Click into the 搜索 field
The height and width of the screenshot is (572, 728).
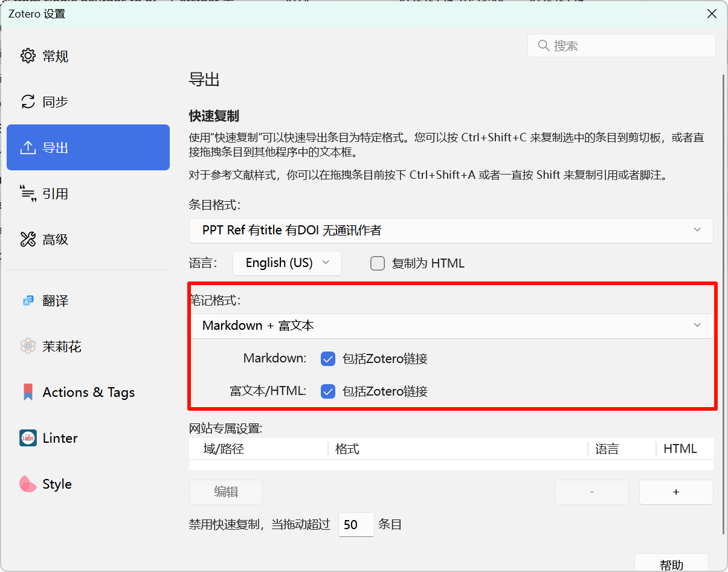pos(622,46)
